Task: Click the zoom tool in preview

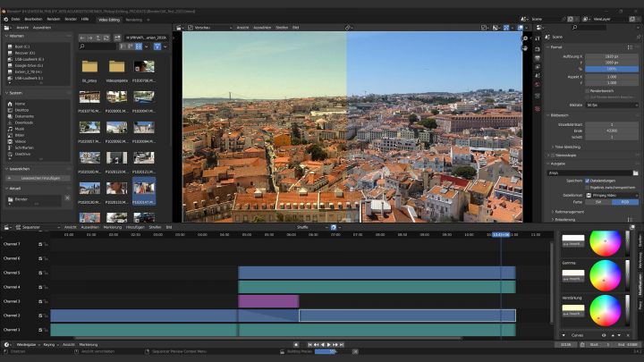Action: pos(525,38)
